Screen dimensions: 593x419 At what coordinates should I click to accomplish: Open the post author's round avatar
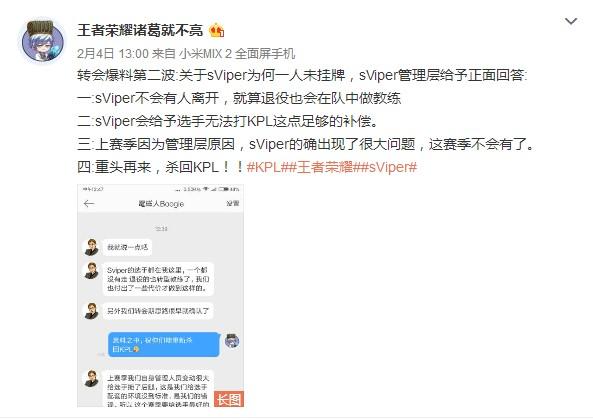[43, 41]
